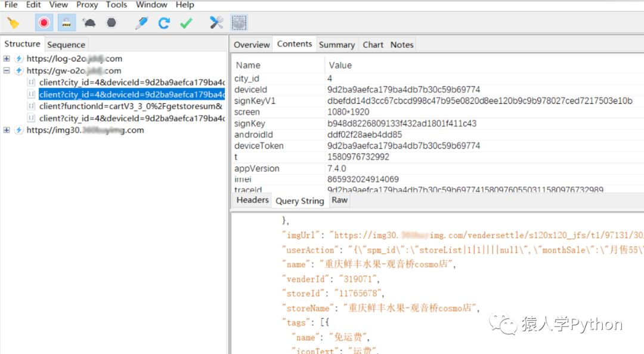The width and height of the screenshot is (644, 354).
Task: Select the screen value 1080*1920
Action: [348, 112]
